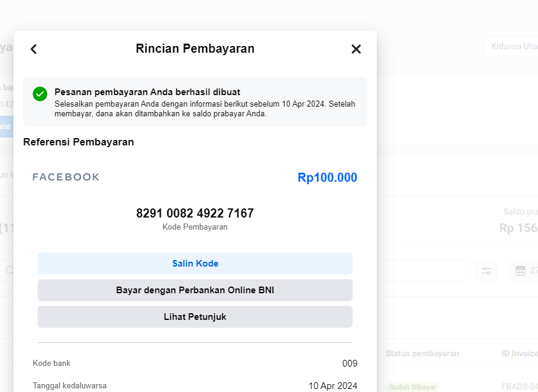Click the Sudah Dibayar status badge

(413, 387)
